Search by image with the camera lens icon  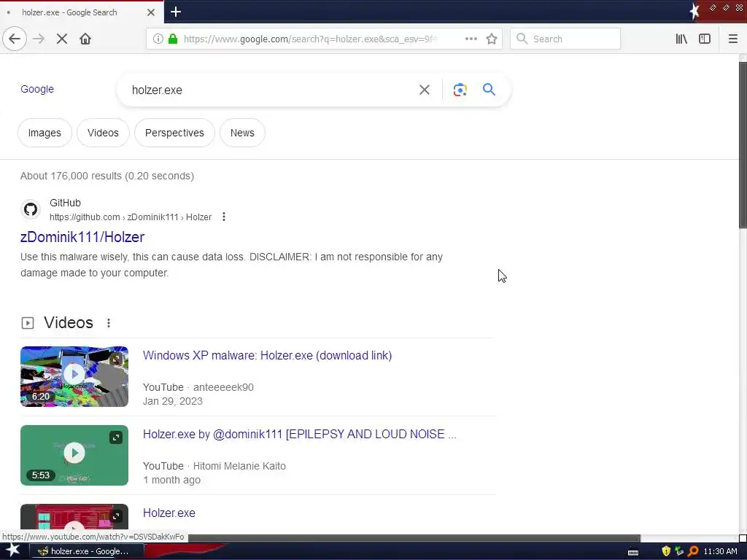[460, 90]
